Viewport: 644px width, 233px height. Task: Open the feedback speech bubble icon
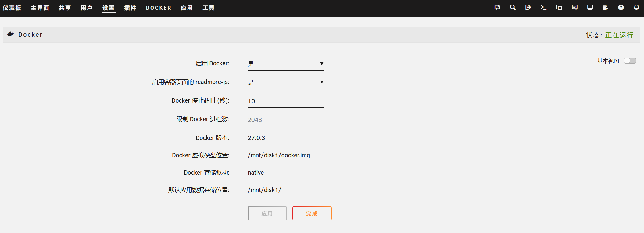coord(575,8)
